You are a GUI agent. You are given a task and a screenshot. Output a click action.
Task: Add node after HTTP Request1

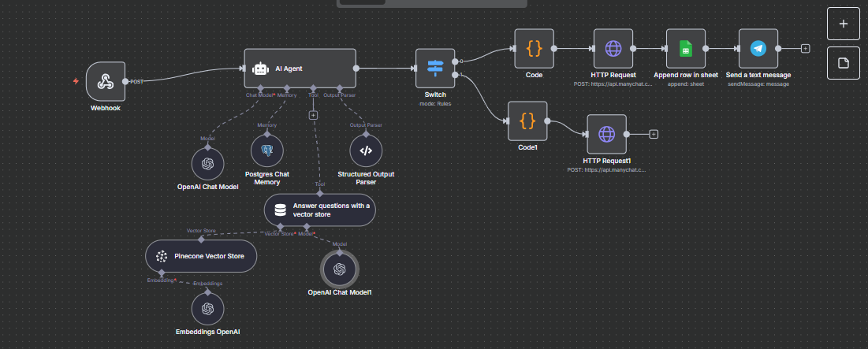(x=654, y=134)
